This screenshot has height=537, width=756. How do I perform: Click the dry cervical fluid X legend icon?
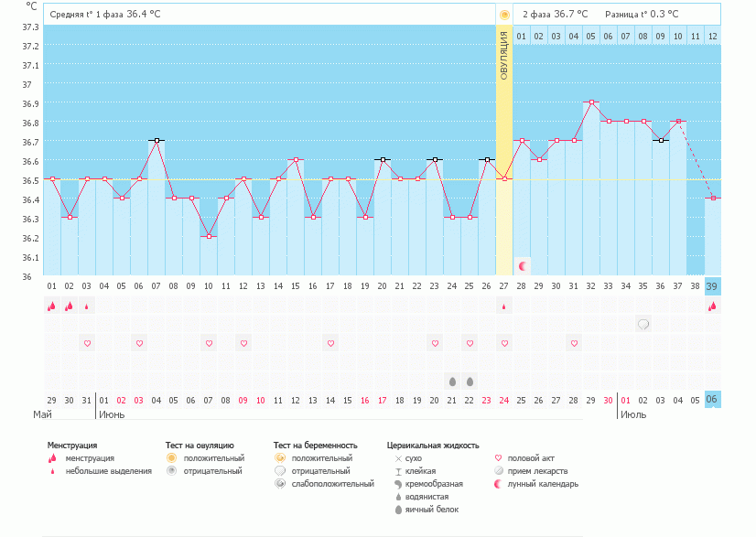pos(398,457)
